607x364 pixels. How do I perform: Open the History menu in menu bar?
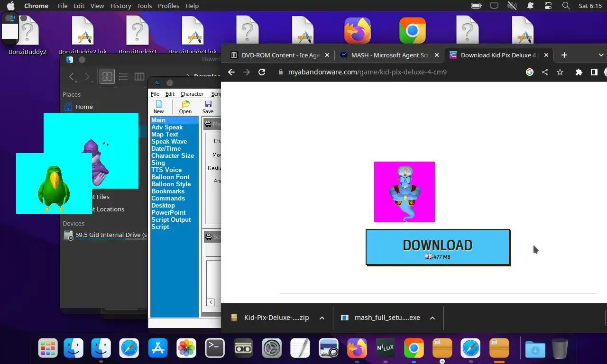tap(120, 6)
